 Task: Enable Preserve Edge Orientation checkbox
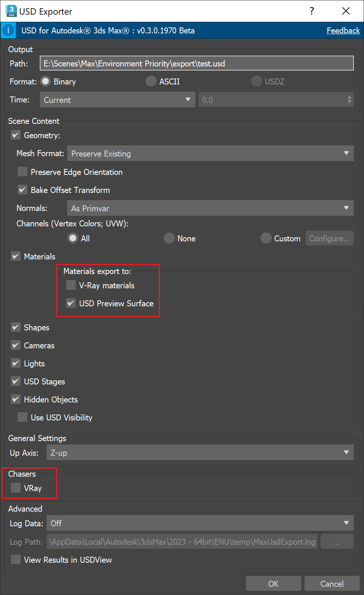(x=23, y=172)
